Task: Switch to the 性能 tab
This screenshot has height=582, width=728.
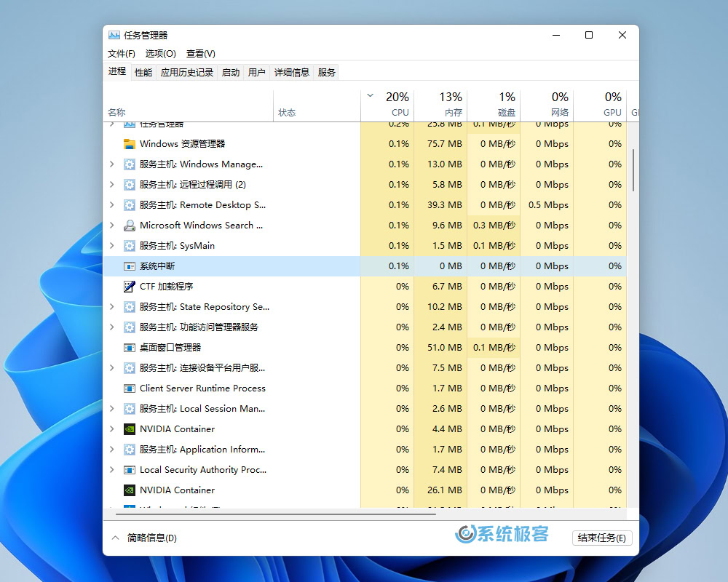Action: (x=143, y=73)
